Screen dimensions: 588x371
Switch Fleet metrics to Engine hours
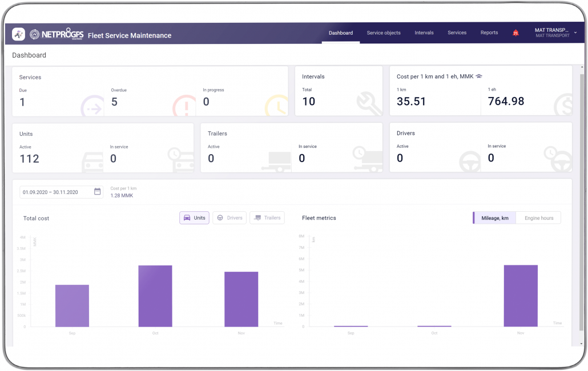tap(538, 218)
